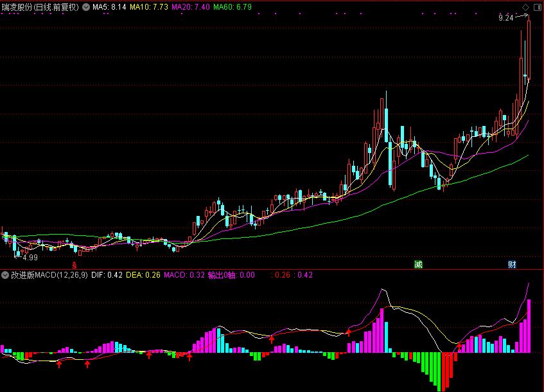Click the 9.24 high price label
544x392 pixels.
point(506,18)
